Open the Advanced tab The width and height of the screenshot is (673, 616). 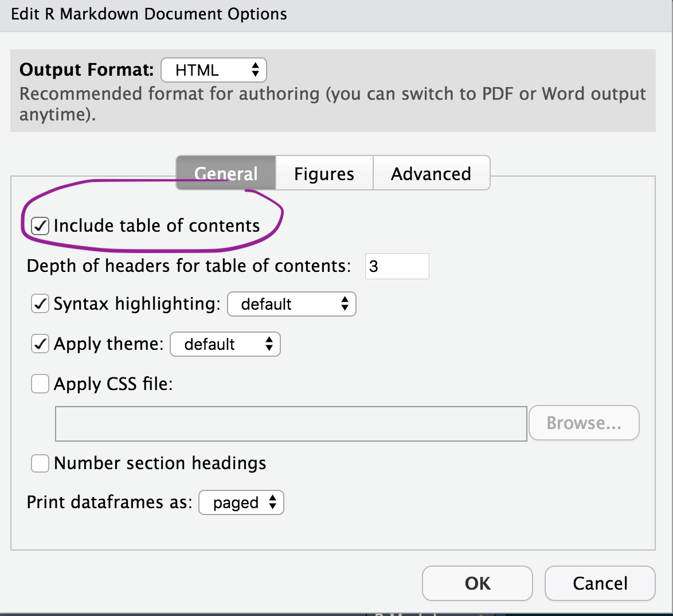(x=431, y=173)
